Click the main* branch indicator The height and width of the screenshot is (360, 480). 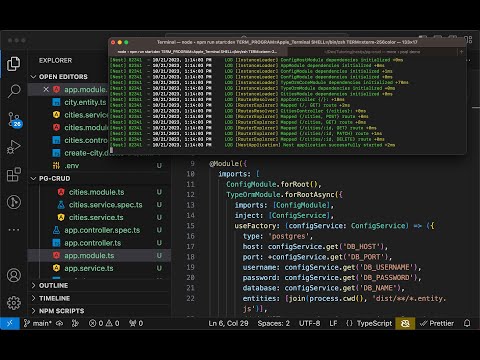point(38,323)
